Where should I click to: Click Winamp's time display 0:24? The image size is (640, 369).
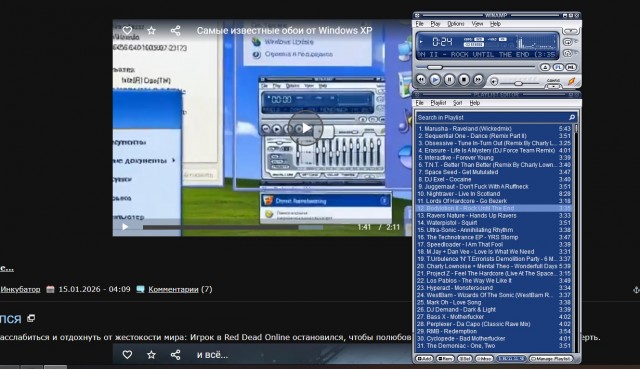pos(442,42)
